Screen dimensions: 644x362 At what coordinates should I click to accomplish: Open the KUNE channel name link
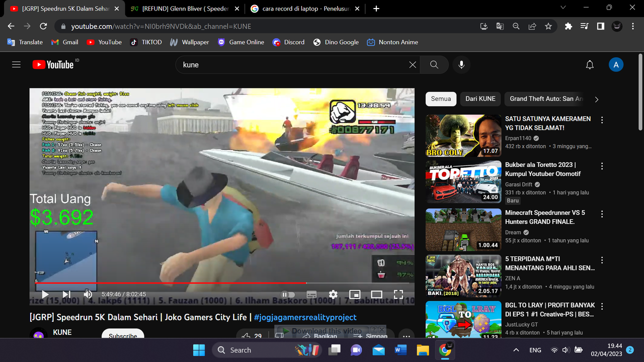62,332
